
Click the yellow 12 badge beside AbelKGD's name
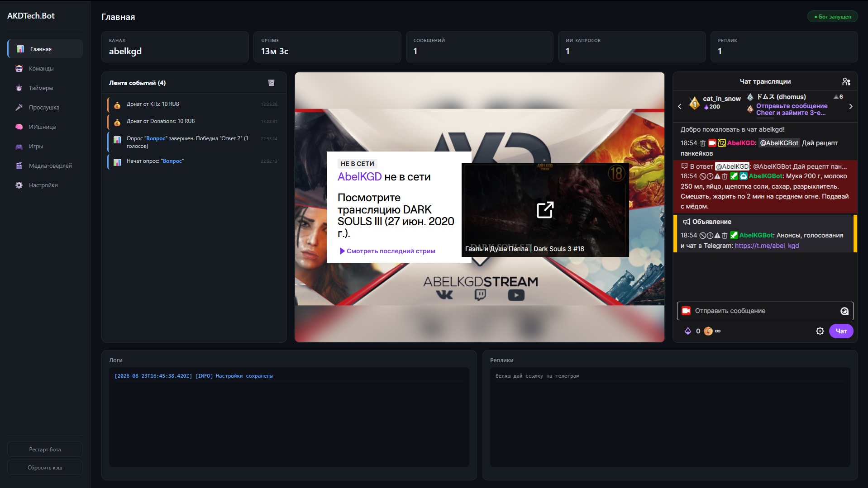point(721,143)
